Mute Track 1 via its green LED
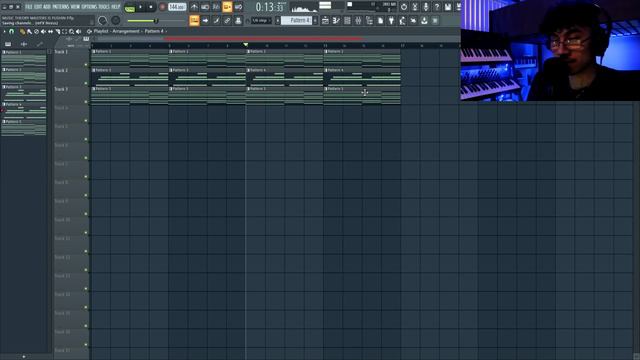 (86, 64)
